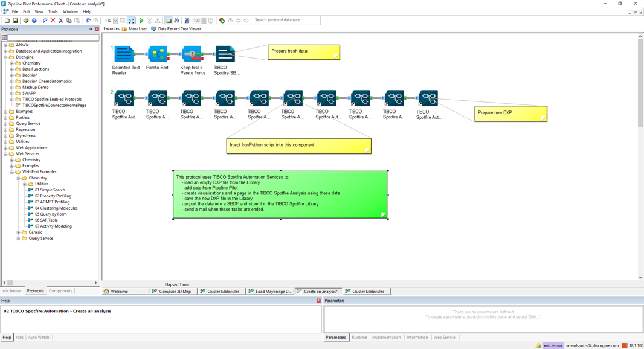Open the zoom level 110 dropdown
The width and height of the screenshot is (644, 349).
pos(115,20)
